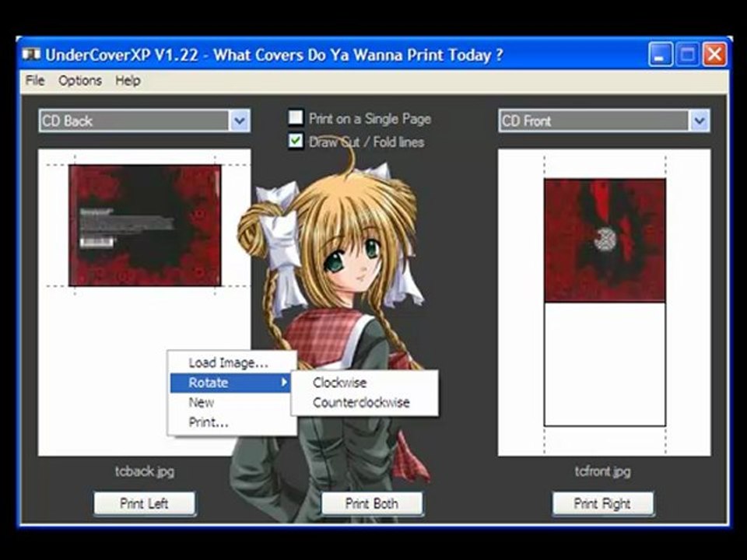Expand the CD Back dropdown arrow
This screenshot has height=560, width=747.
coord(240,121)
